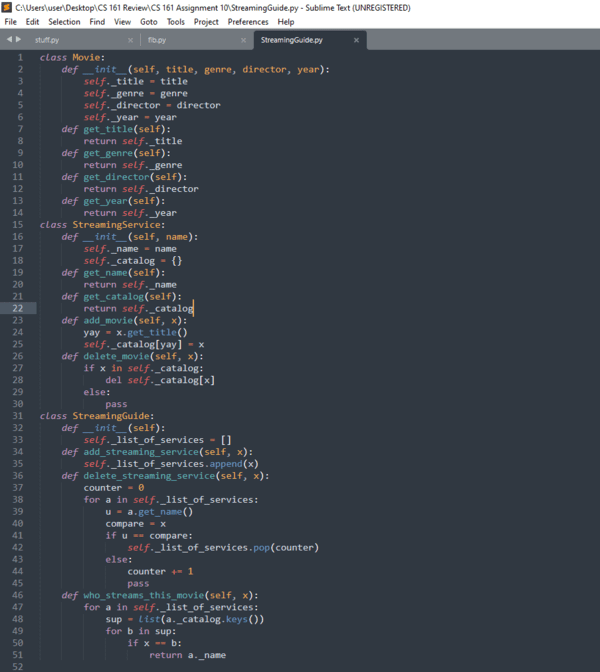This screenshot has width=600, height=672.
Task: Click line number 22 in the gutter
Action: point(18,308)
